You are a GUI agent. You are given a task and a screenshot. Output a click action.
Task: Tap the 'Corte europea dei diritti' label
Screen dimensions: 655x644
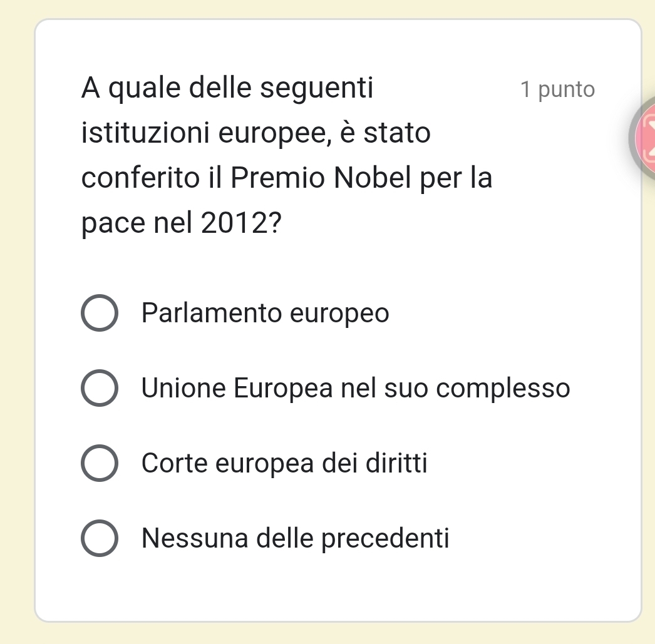pos(285,464)
